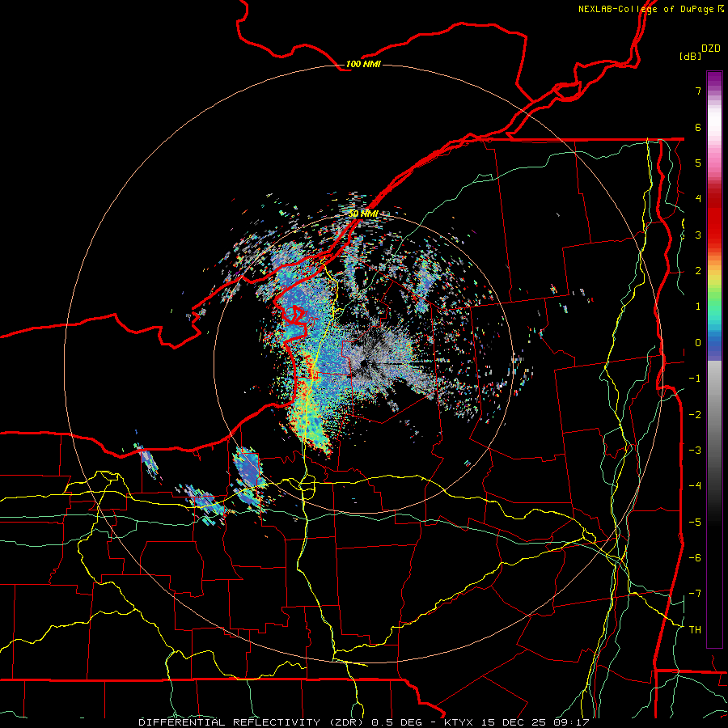Click the legend value -7 label

695,594
